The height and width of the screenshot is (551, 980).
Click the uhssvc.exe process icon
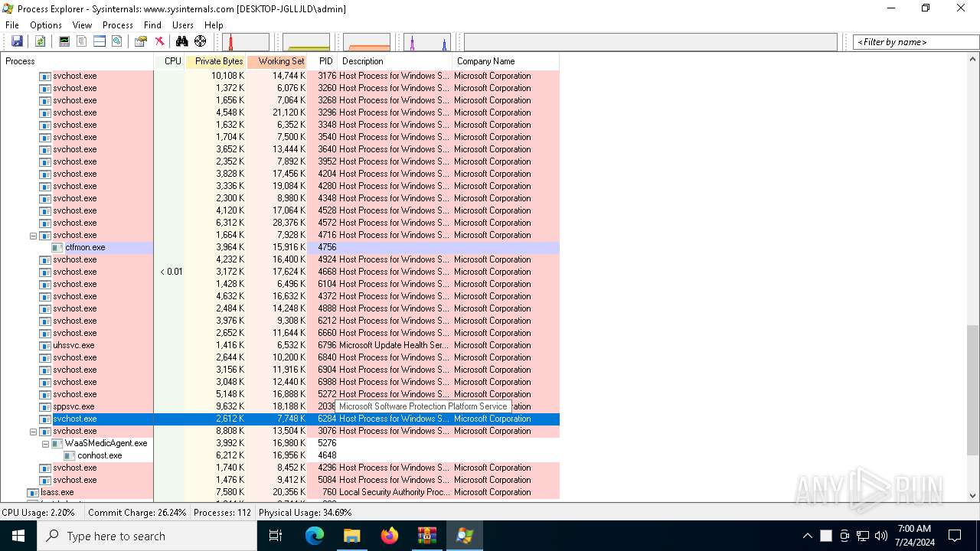tap(45, 346)
